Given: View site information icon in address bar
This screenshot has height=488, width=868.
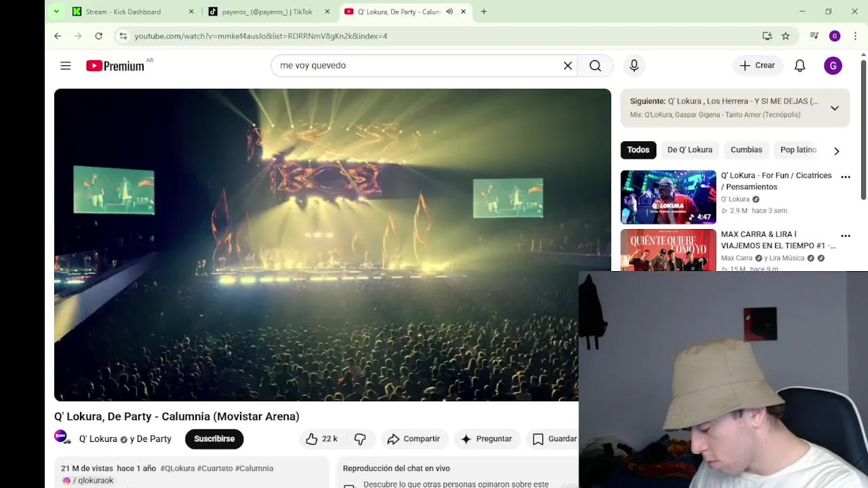Looking at the screenshot, I should tap(123, 36).
